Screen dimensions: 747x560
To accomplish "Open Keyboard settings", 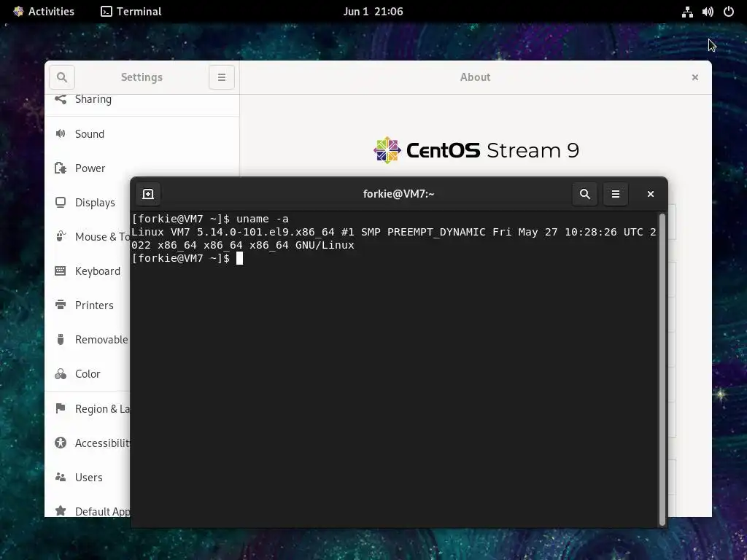I will pyautogui.click(x=88, y=271).
